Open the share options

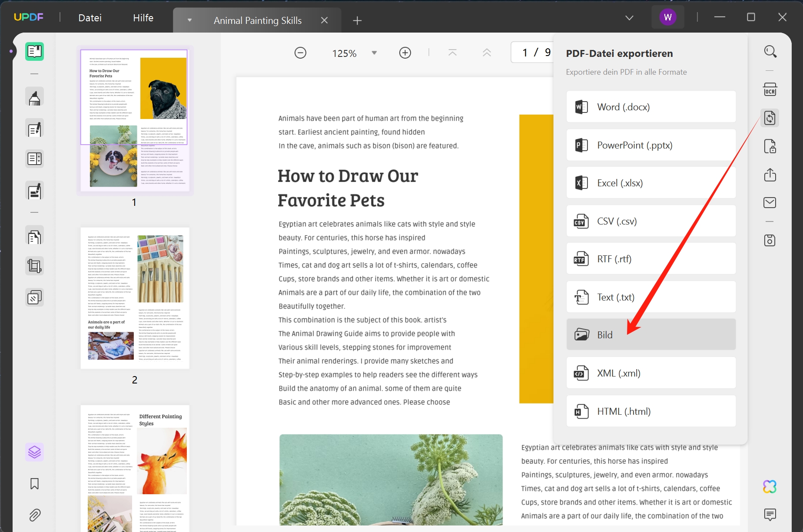pos(770,175)
